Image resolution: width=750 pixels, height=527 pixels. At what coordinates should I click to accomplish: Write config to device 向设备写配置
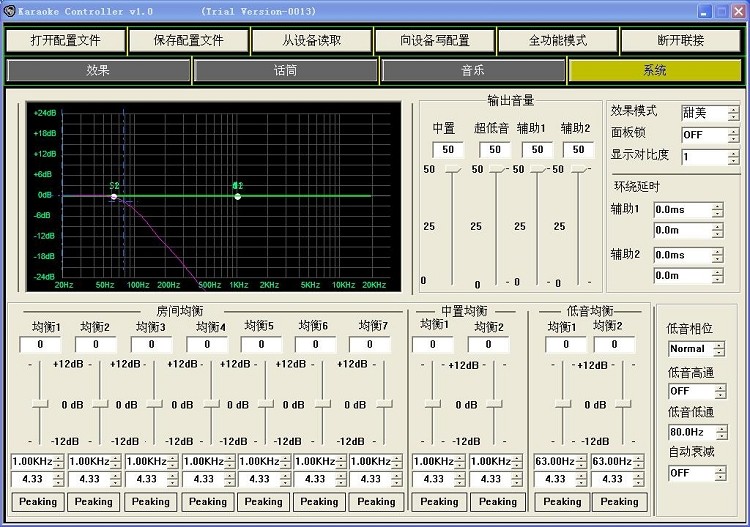click(434, 41)
